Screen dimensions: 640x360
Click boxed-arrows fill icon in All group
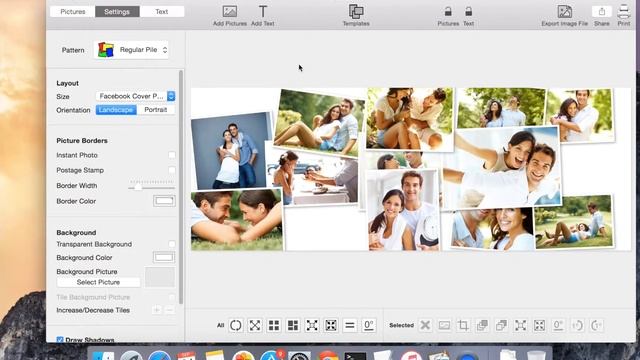tap(331, 325)
